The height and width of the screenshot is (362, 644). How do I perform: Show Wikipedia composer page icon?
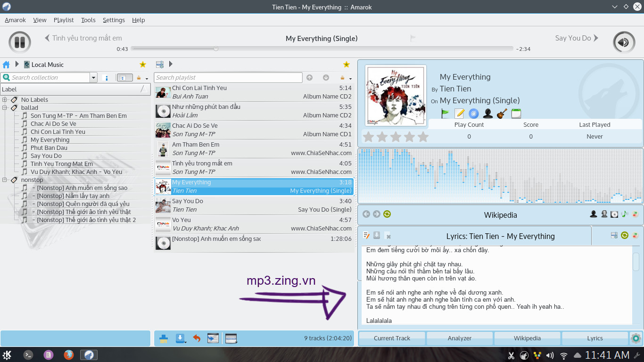tap(604, 214)
